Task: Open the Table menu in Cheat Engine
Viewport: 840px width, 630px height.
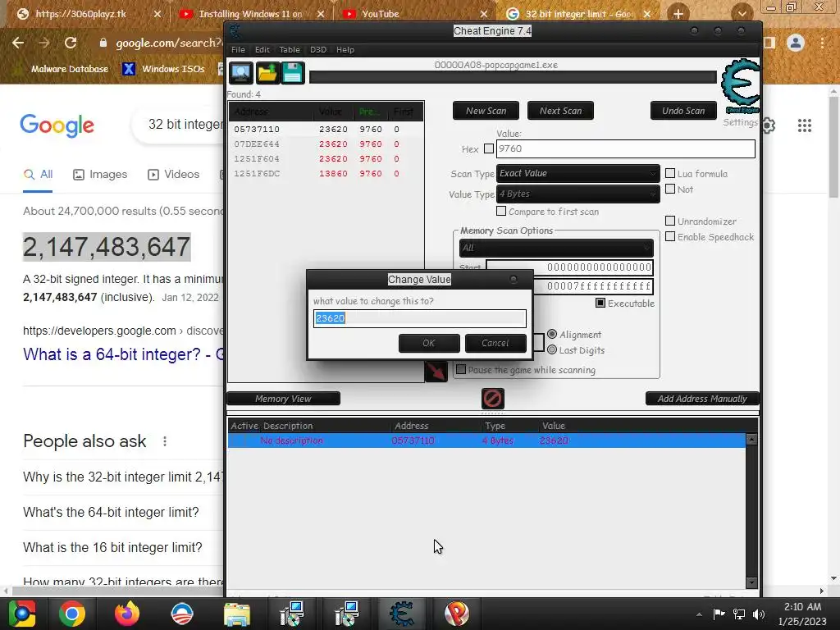Action: (290, 50)
